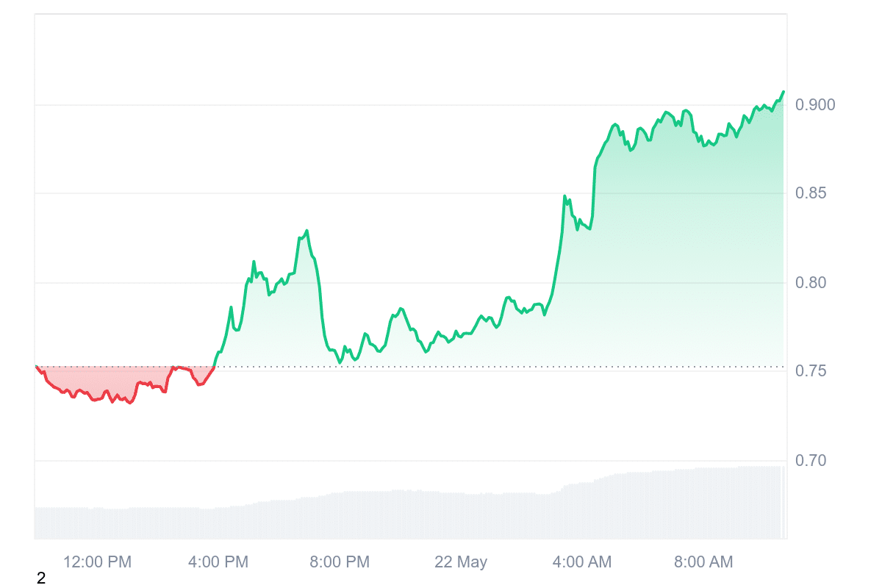882x588 pixels.
Task: Click the gray volume bars under 22 May
Action: pyautogui.click(x=461, y=514)
